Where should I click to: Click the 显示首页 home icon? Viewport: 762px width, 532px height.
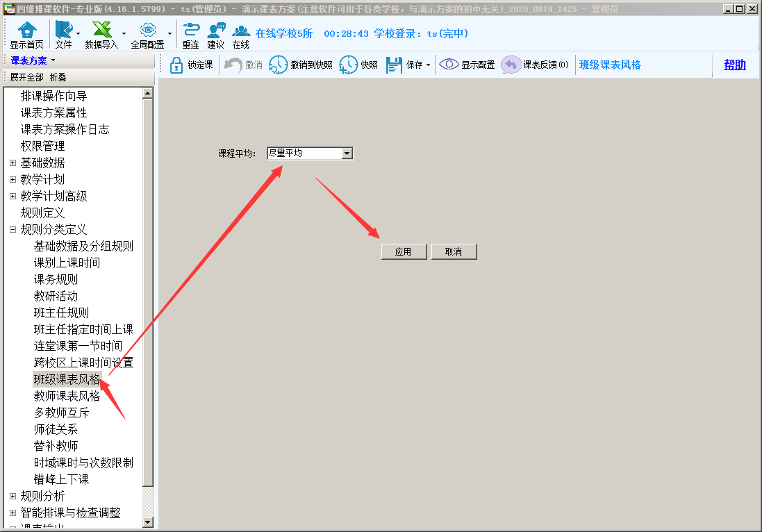(x=26, y=31)
